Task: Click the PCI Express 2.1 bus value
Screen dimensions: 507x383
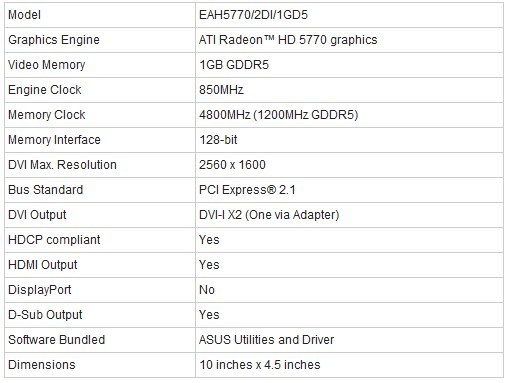Action: 247,190
